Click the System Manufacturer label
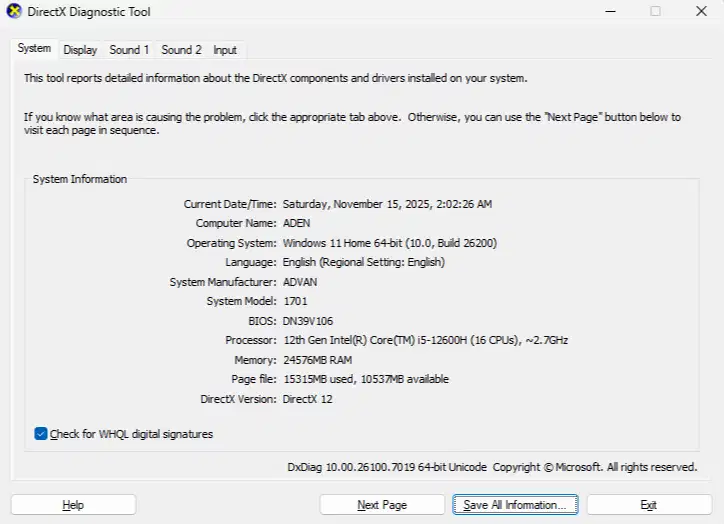725x524 pixels. pos(222,282)
